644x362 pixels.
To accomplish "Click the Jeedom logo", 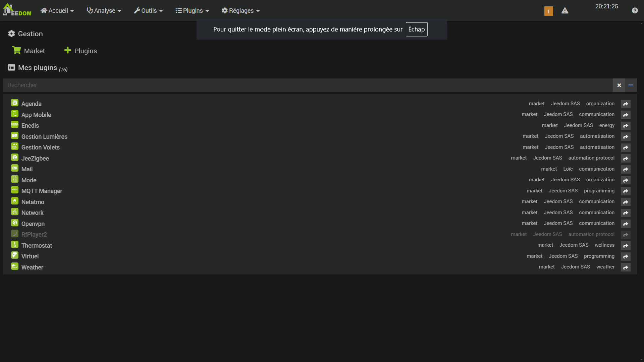I will pyautogui.click(x=17, y=10).
